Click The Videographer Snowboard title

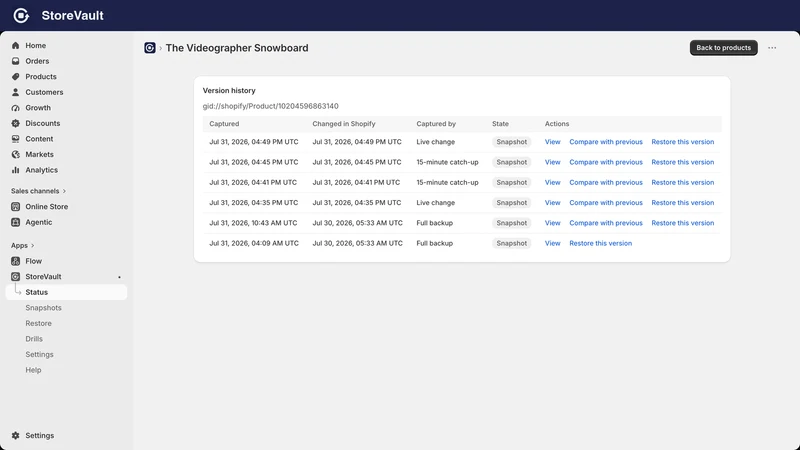(237, 48)
